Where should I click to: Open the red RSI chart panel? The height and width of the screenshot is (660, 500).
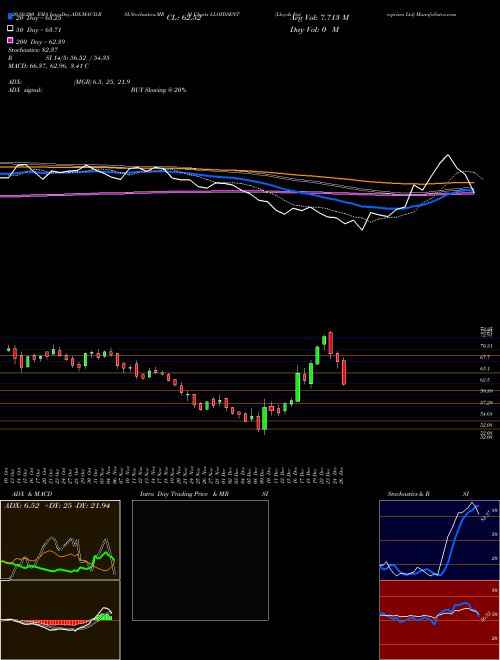(x=439, y=620)
